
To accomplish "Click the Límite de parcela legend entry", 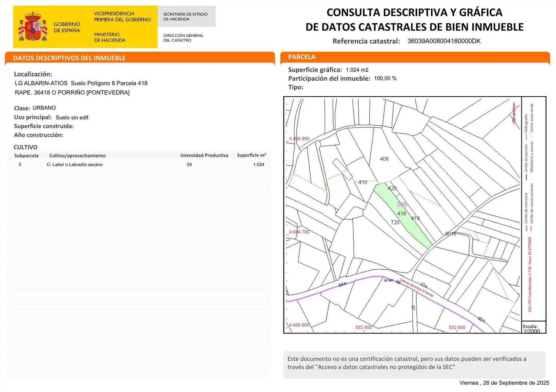I will [x=526, y=162].
